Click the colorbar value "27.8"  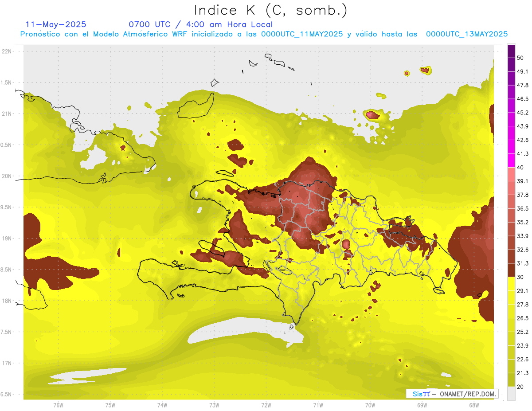522,305
